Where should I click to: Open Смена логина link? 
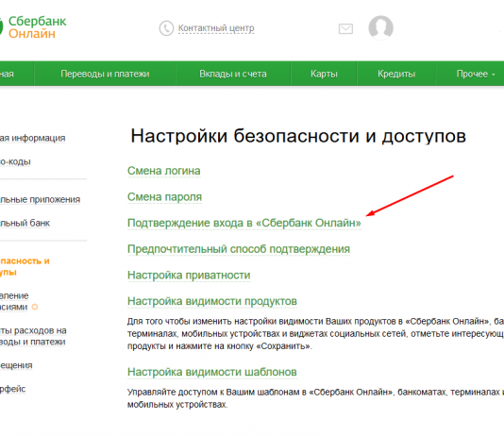(164, 171)
